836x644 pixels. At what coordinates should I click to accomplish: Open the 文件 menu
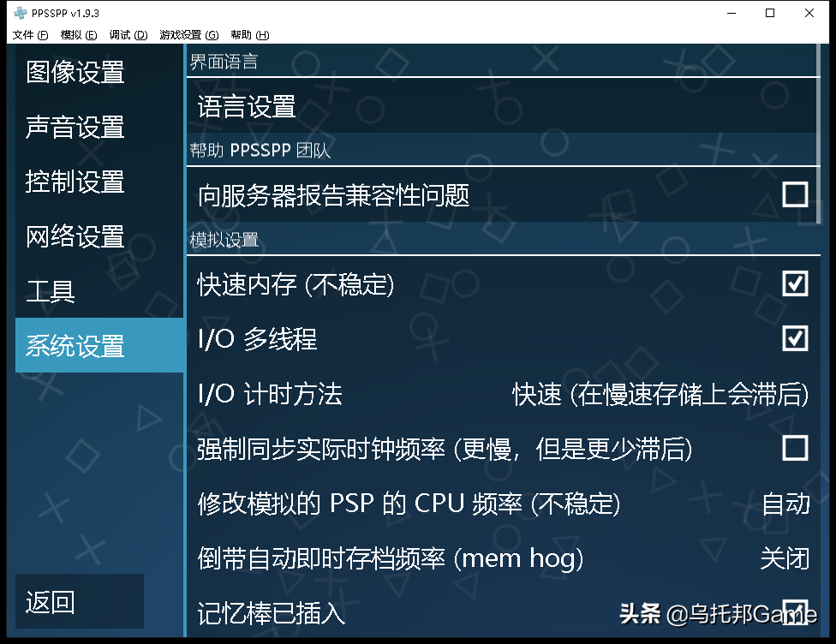pos(30,34)
